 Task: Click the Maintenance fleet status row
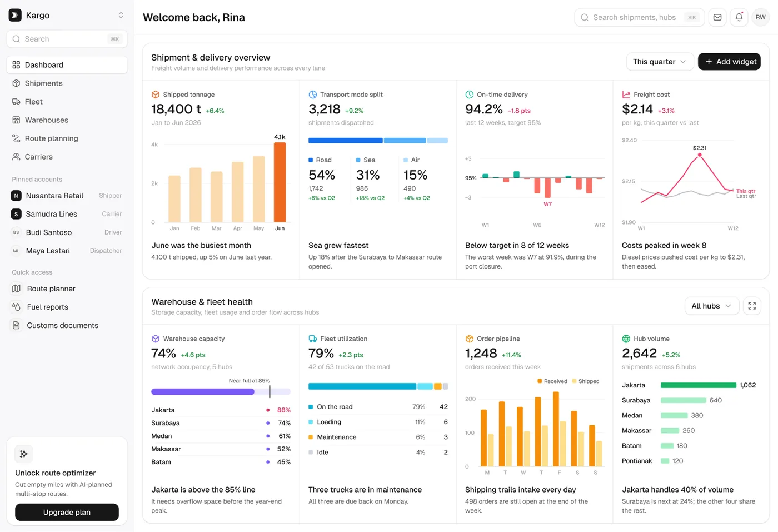pos(378,437)
